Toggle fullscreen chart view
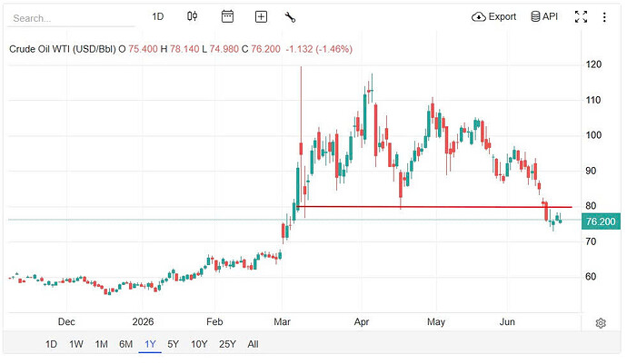The image size is (627, 364). 581,16
